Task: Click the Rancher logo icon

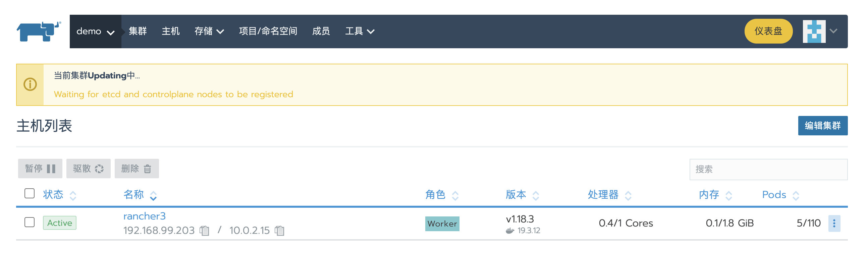Action: point(39,31)
